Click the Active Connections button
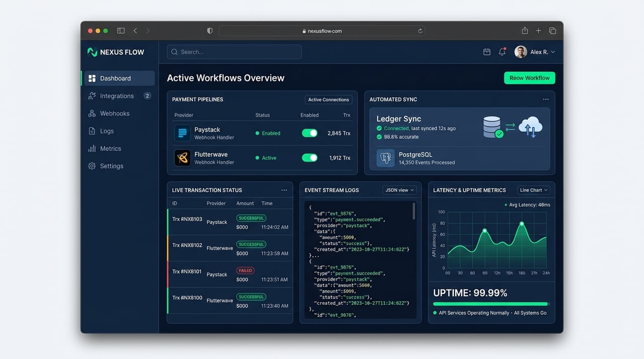The height and width of the screenshot is (359, 644). tap(329, 100)
